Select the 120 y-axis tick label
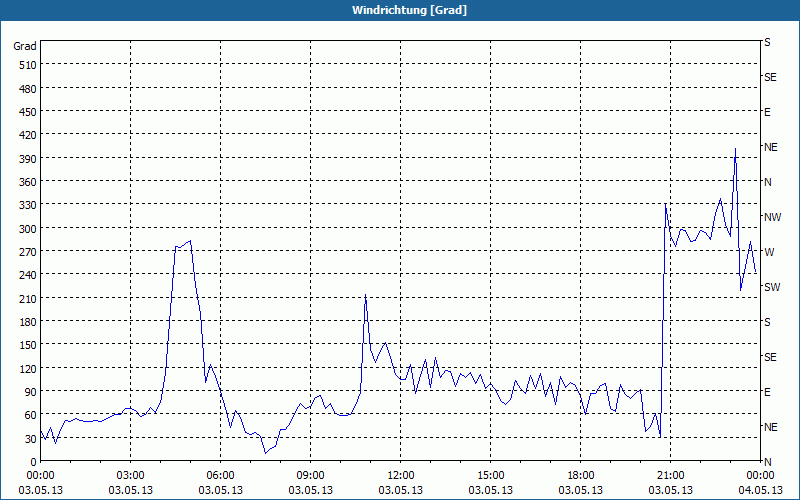The height and width of the screenshot is (500, 800). pos(28,368)
